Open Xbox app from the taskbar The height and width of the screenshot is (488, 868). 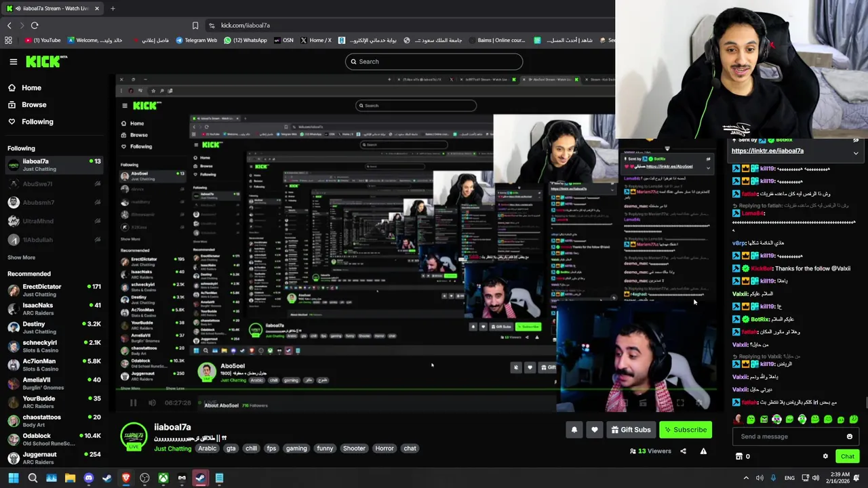pos(163,479)
